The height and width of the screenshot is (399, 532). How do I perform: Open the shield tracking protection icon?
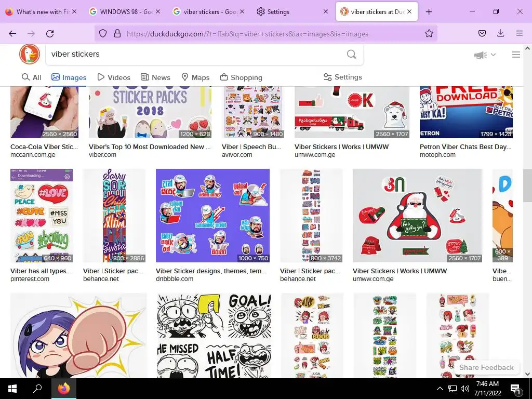tap(103, 34)
